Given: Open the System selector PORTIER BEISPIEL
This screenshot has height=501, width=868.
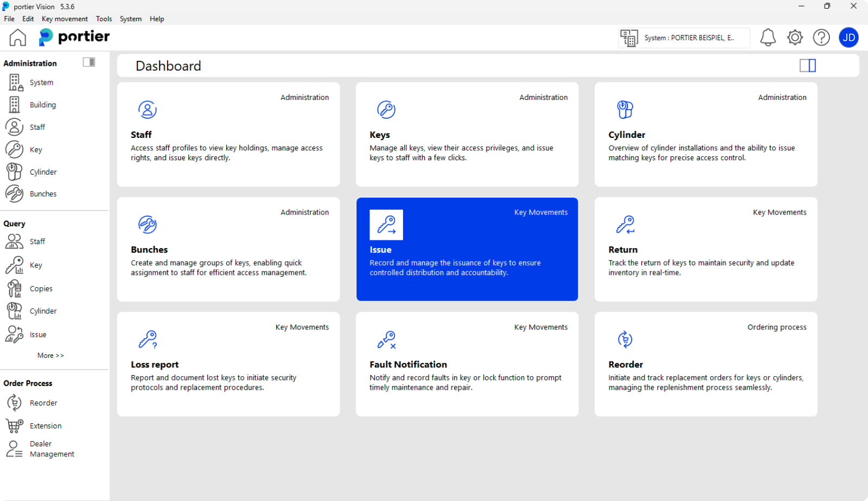Looking at the screenshot, I should (x=684, y=38).
